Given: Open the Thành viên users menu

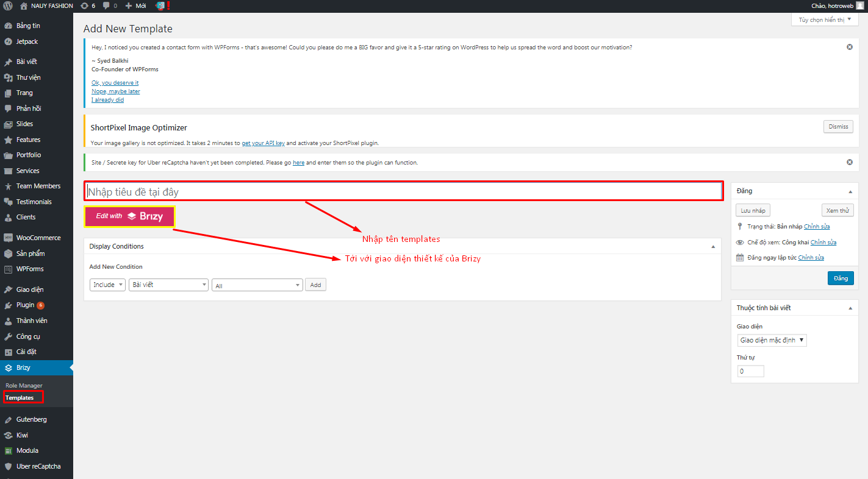Looking at the screenshot, I should 37,321.
